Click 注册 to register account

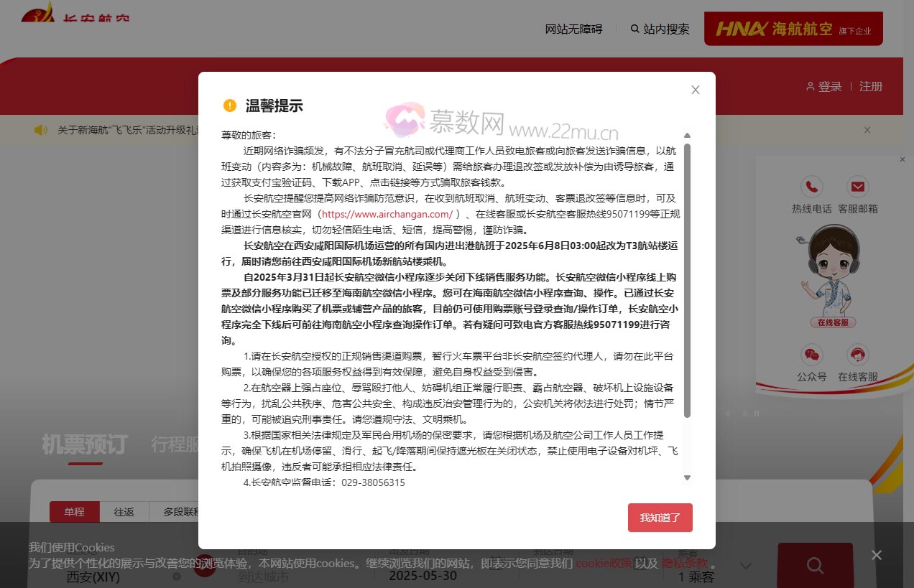(871, 86)
